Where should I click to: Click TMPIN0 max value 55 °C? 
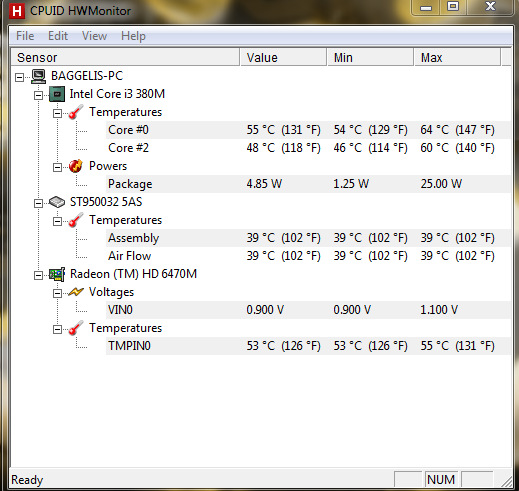[x=457, y=346]
